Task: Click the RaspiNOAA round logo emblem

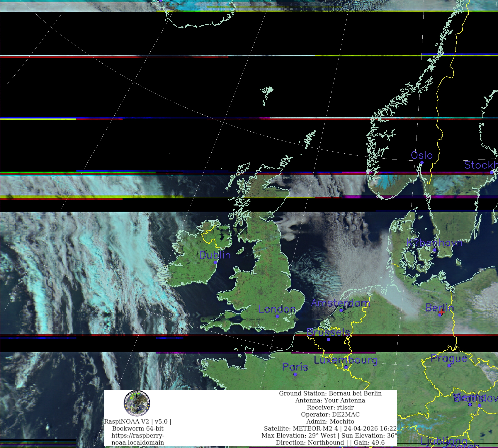Action: (x=137, y=403)
